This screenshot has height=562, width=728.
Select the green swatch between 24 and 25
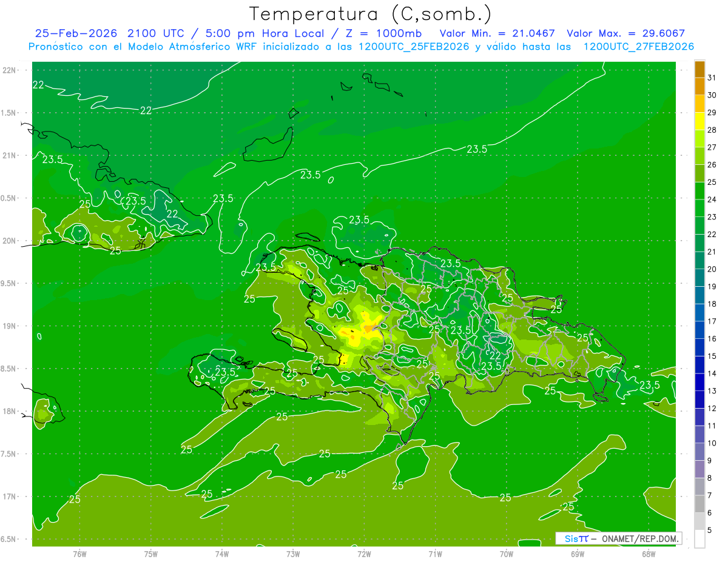click(x=699, y=191)
